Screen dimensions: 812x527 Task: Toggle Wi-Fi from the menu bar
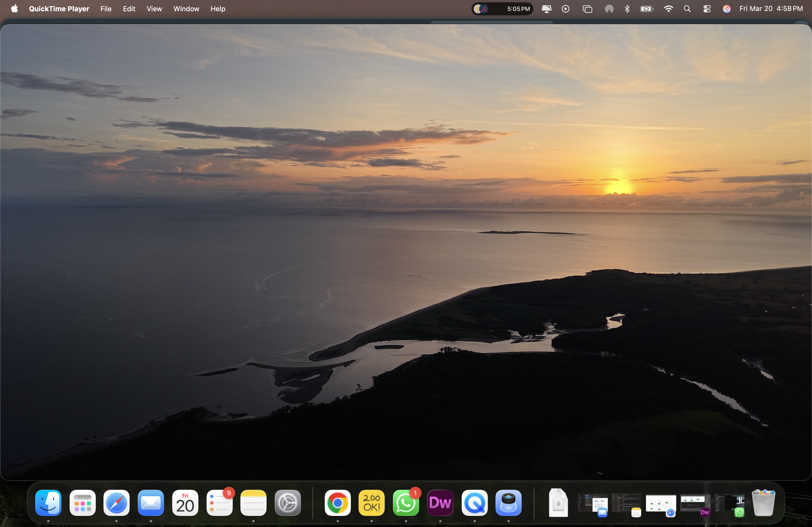(x=668, y=9)
